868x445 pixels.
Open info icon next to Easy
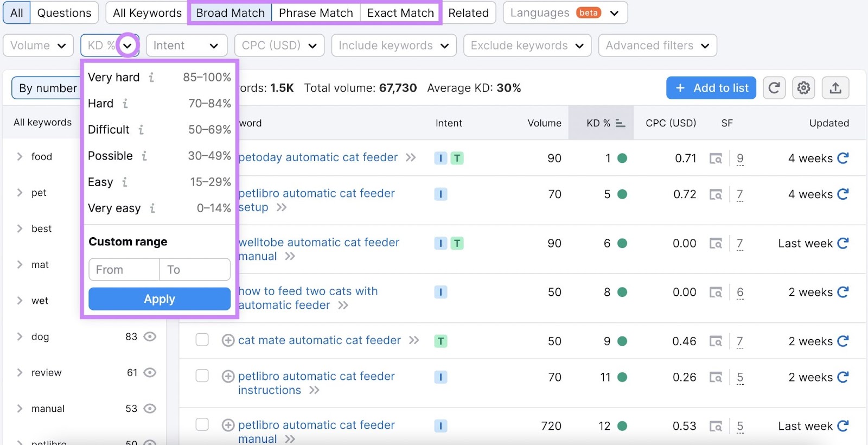pyautogui.click(x=125, y=182)
